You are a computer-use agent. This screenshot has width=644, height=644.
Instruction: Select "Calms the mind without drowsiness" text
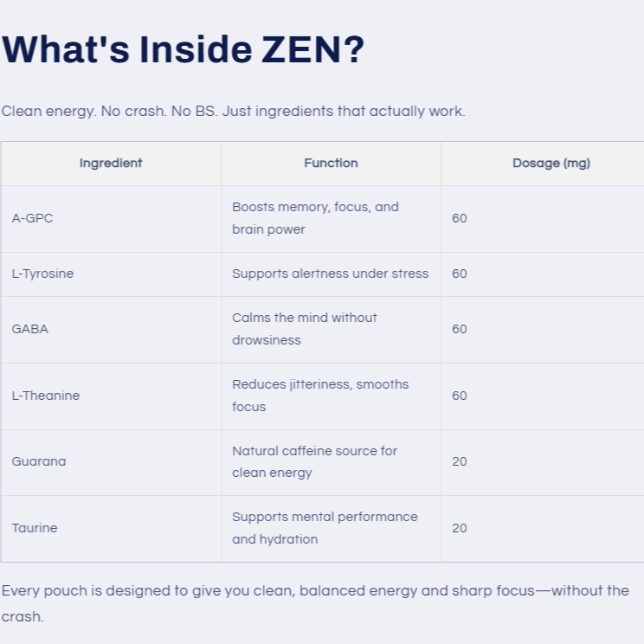point(305,330)
